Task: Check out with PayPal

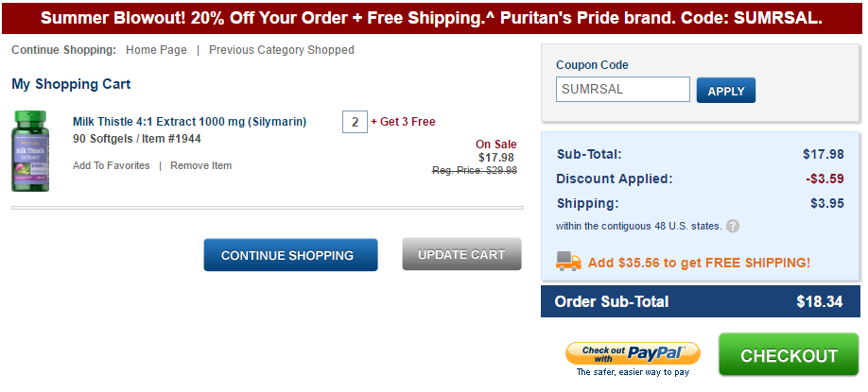Action: pyautogui.click(x=633, y=354)
